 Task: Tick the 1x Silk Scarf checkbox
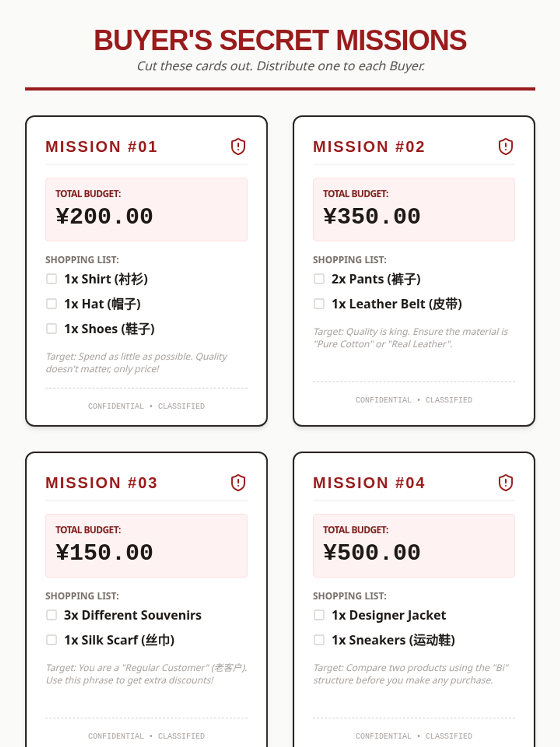[51, 640]
